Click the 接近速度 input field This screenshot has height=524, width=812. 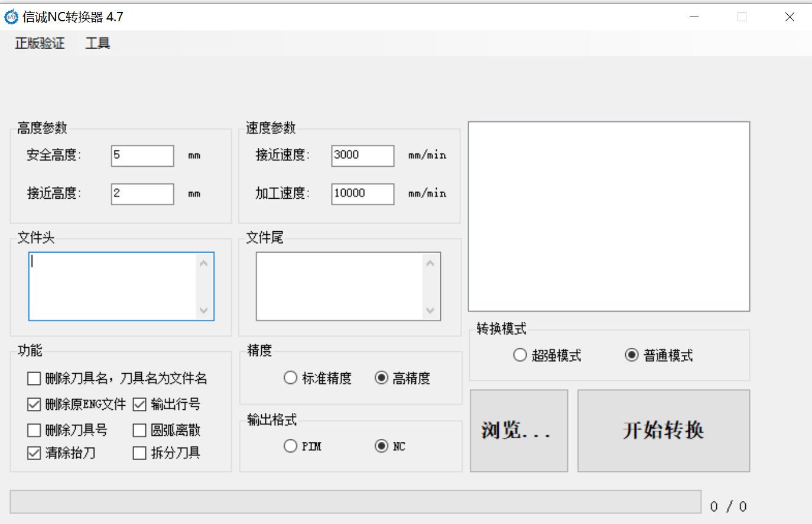point(362,156)
